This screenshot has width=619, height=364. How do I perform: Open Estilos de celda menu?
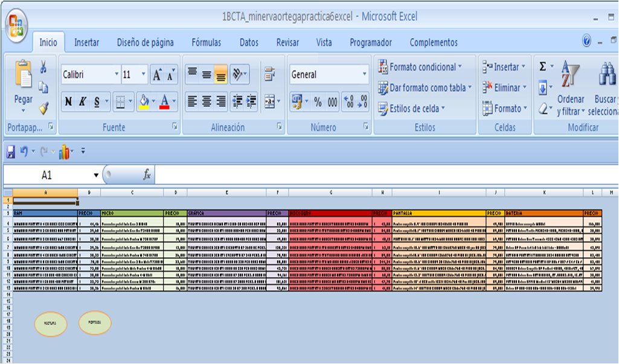pos(411,109)
